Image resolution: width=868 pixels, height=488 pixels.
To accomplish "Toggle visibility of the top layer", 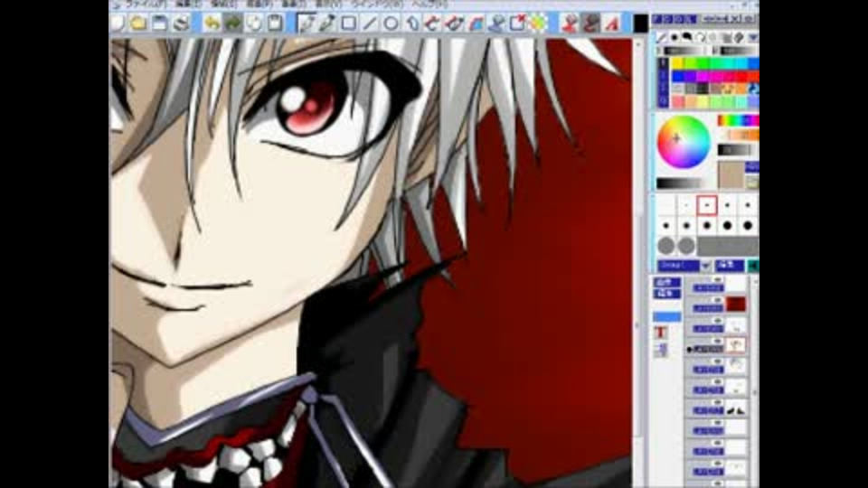I will [717, 280].
